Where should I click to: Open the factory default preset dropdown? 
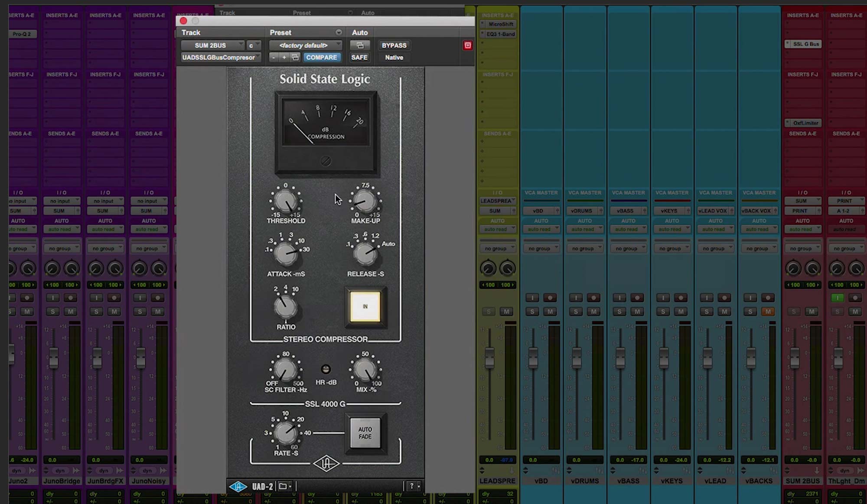[306, 46]
